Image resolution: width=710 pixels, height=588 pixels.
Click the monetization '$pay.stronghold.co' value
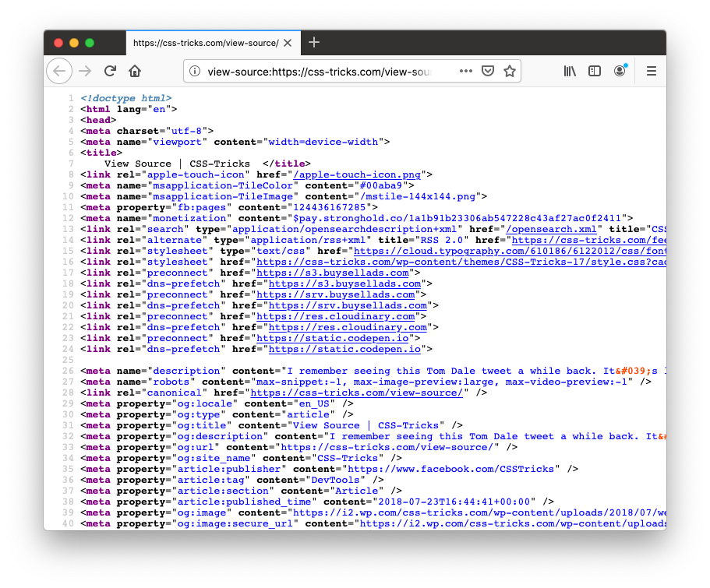pos(457,218)
